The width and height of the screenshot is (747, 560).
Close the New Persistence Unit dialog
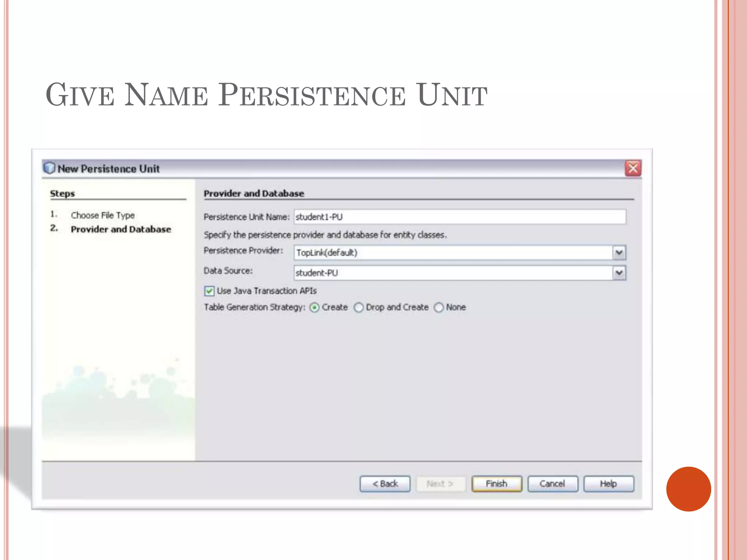tap(633, 168)
